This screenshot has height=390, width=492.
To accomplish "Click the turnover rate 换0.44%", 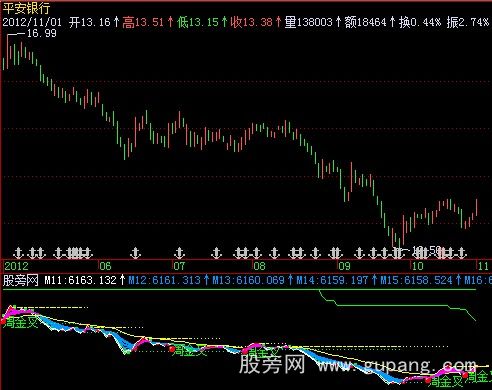I will point(420,22).
